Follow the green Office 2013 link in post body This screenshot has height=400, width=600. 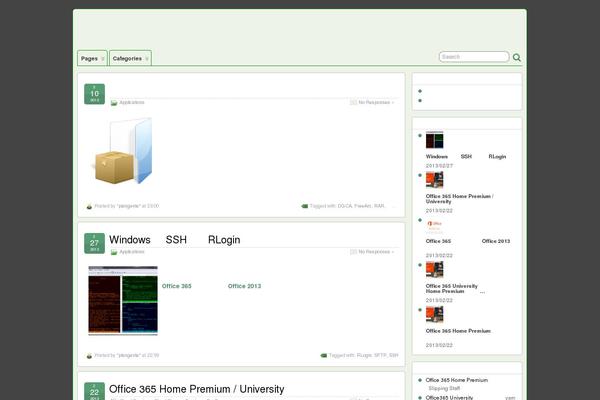[x=244, y=286]
